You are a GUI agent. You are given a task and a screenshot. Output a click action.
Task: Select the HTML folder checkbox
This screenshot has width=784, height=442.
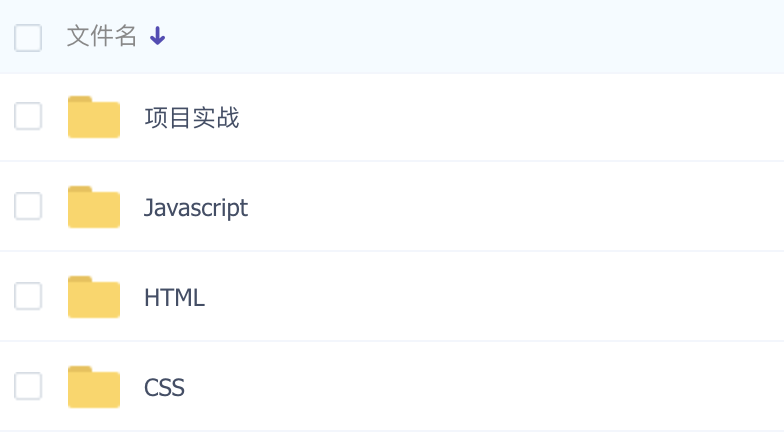[28, 296]
